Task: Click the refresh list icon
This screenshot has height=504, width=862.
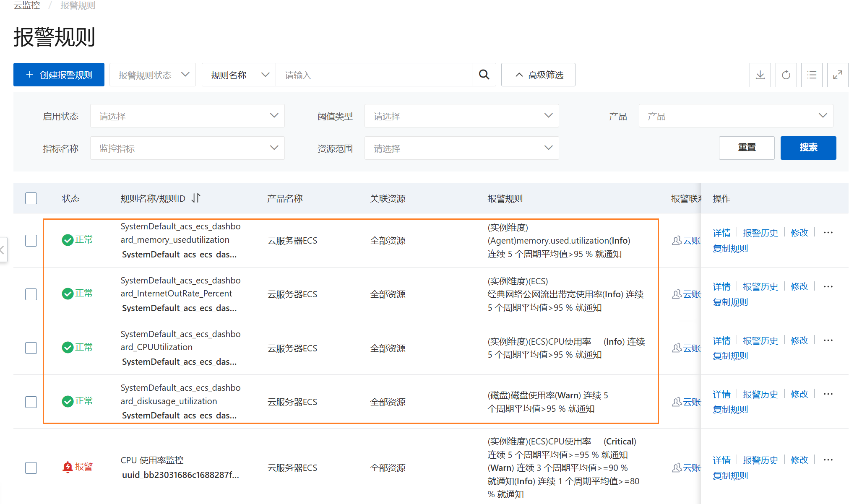Action: coord(786,75)
